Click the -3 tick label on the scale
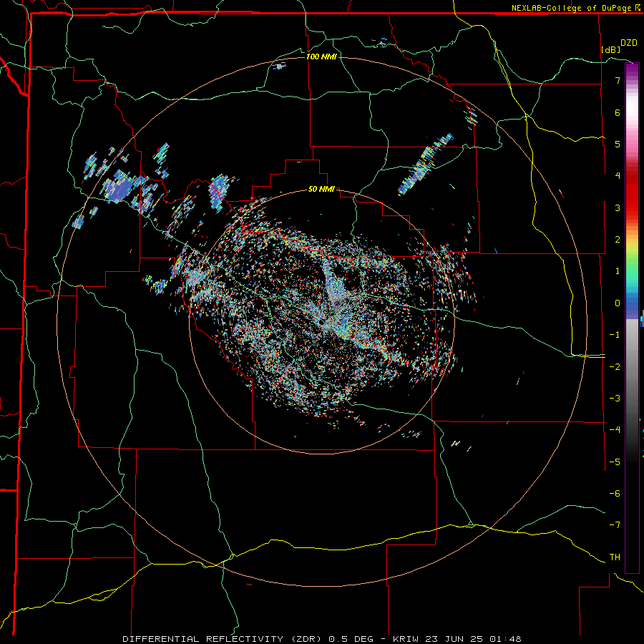The image size is (644, 644). (x=615, y=398)
